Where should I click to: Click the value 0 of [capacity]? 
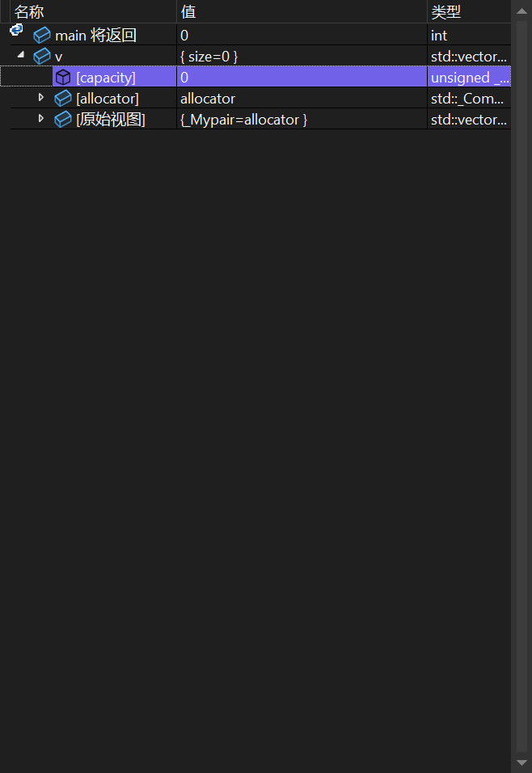[184, 78]
